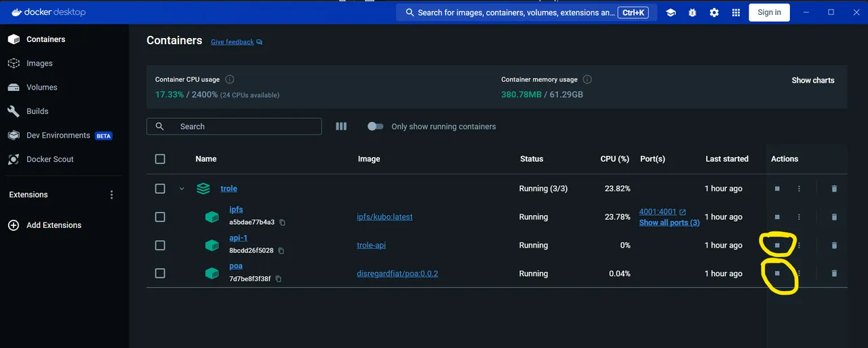Delete the ipfs container

pyautogui.click(x=834, y=217)
